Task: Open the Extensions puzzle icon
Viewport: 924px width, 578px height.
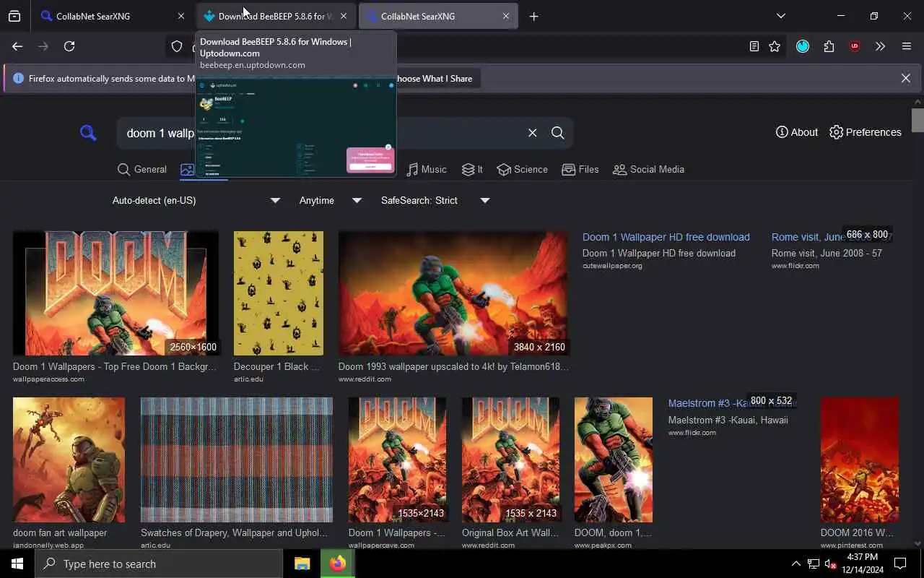Action: click(x=829, y=46)
